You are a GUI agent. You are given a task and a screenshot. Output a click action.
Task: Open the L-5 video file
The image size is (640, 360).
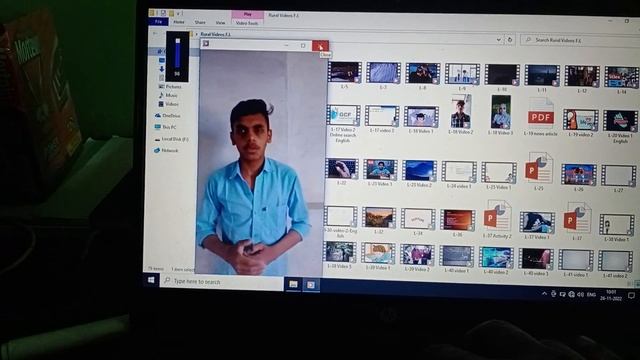(x=344, y=72)
